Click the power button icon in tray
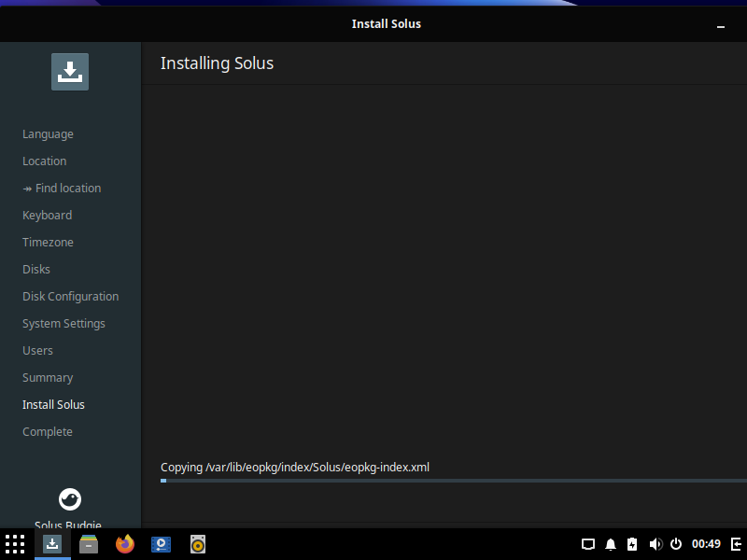Image resolution: width=747 pixels, height=560 pixels. pyautogui.click(x=676, y=544)
